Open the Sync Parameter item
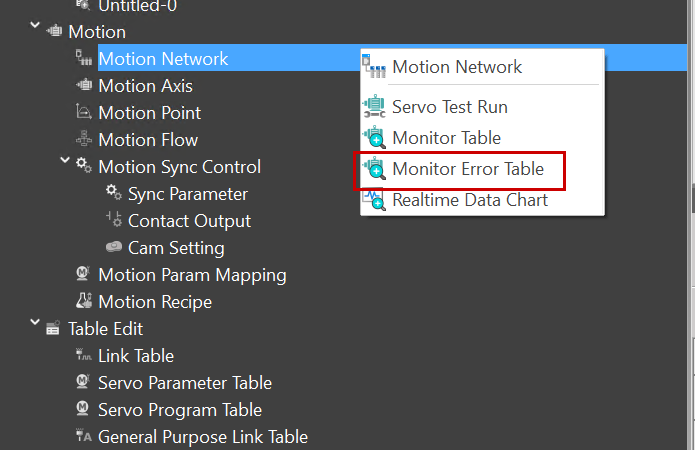Viewport: 695px width, 450px height. tap(187, 194)
